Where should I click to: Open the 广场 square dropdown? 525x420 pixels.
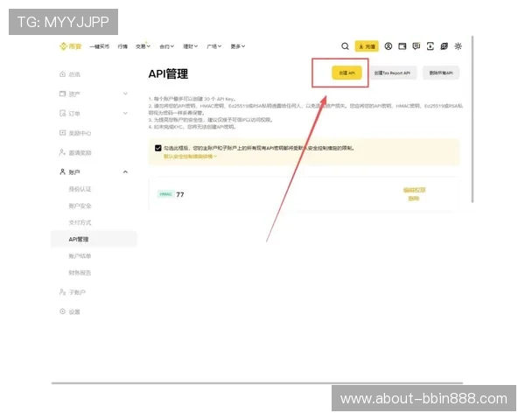pyautogui.click(x=214, y=46)
